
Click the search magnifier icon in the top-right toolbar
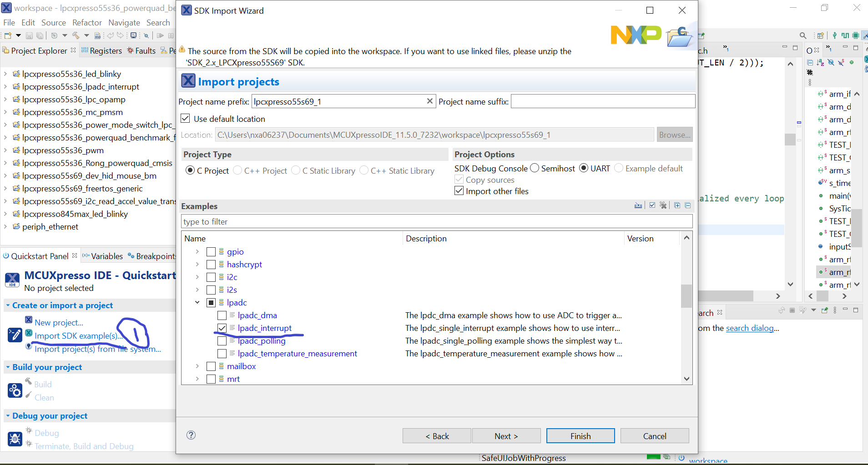[x=803, y=35]
